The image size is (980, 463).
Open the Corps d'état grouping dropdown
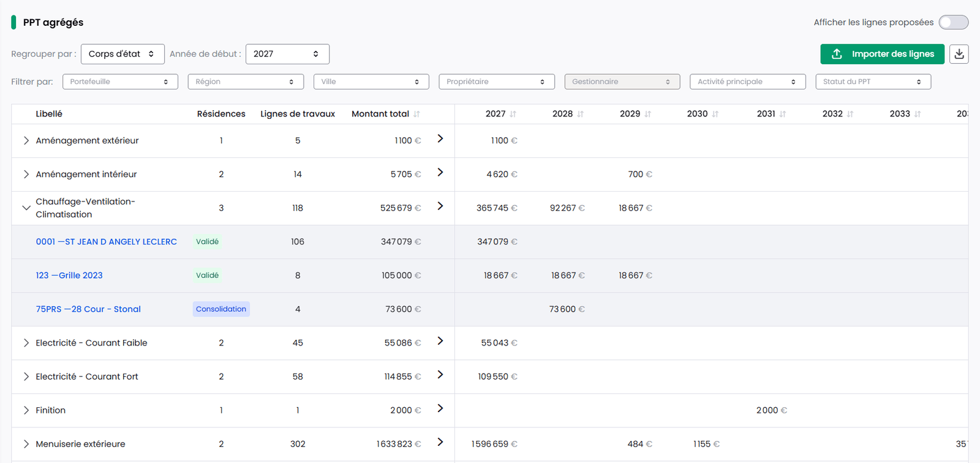123,54
